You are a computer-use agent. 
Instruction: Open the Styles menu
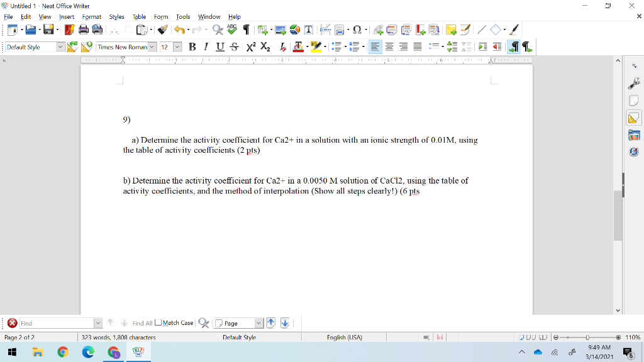[116, 17]
